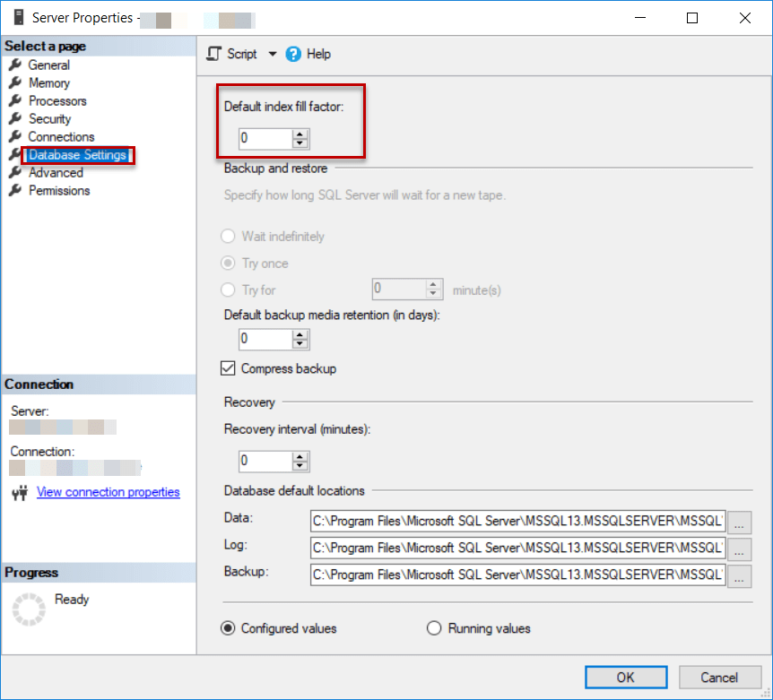This screenshot has width=773, height=700.
Task: Select the Running values radio button
Action: 434,628
